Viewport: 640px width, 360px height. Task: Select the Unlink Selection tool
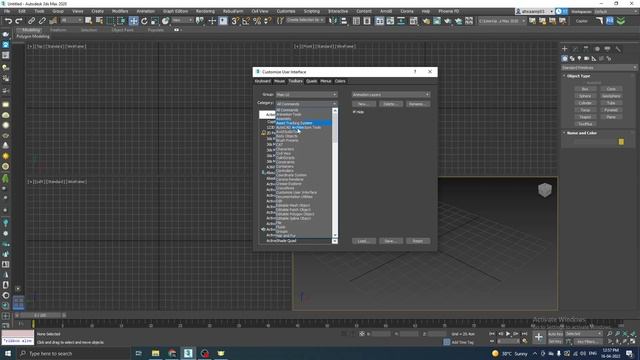42,21
